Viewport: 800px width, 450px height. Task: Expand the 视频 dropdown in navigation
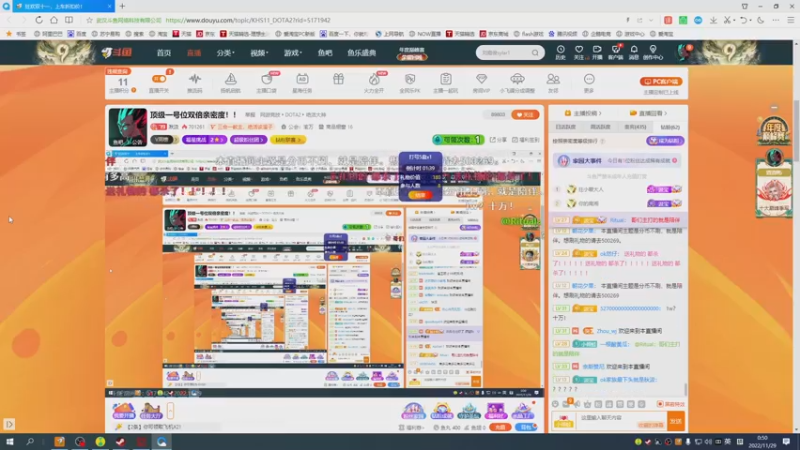pyautogui.click(x=259, y=53)
